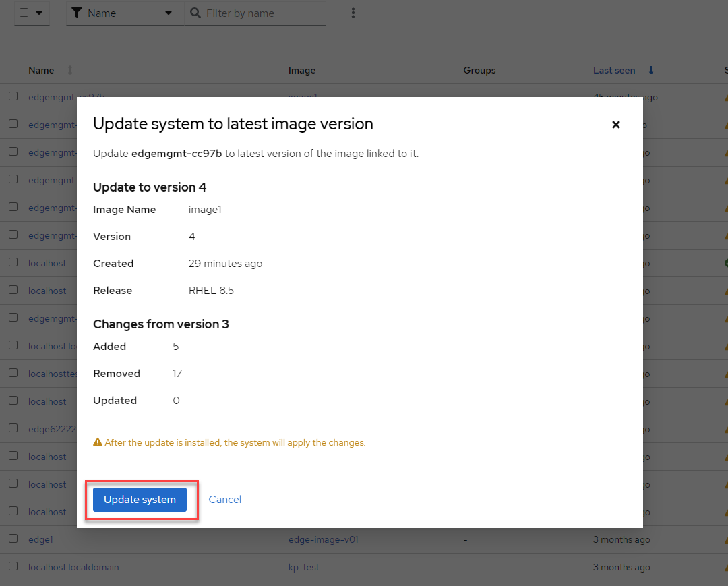This screenshot has width=728, height=586.
Task: Click the Groups column header
Action: pyautogui.click(x=479, y=71)
